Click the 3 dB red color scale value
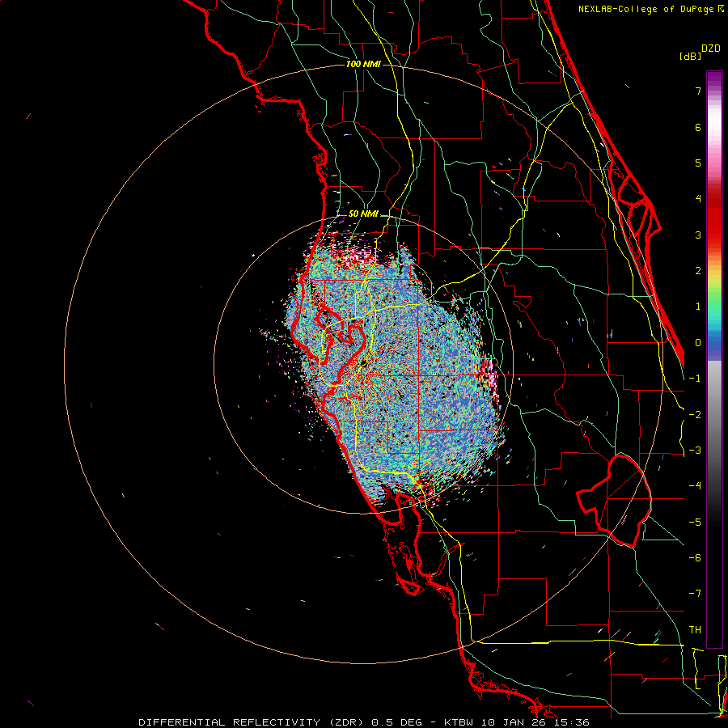The height and width of the screenshot is (728, 728). tap(698, 235)
